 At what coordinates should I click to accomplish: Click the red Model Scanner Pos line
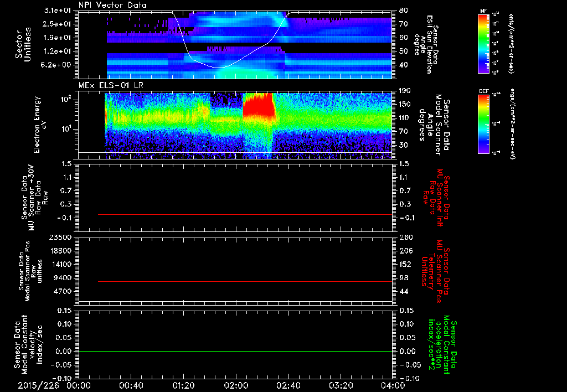[x=245, y=281]
